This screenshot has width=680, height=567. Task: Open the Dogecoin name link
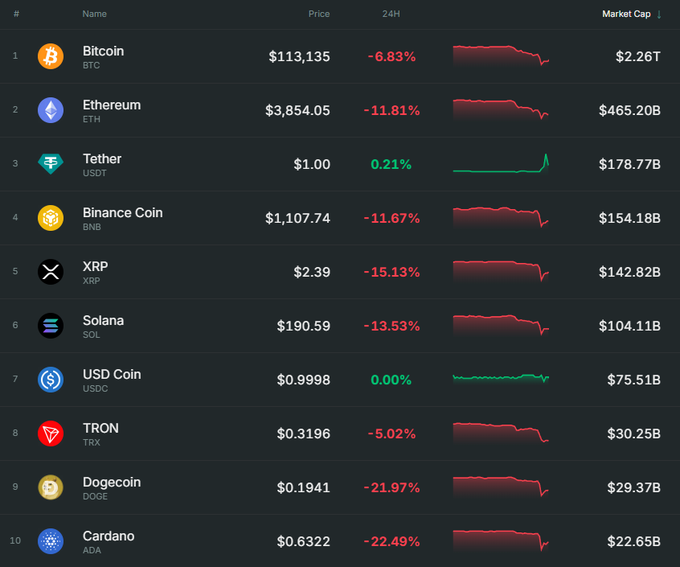(111, 482)
